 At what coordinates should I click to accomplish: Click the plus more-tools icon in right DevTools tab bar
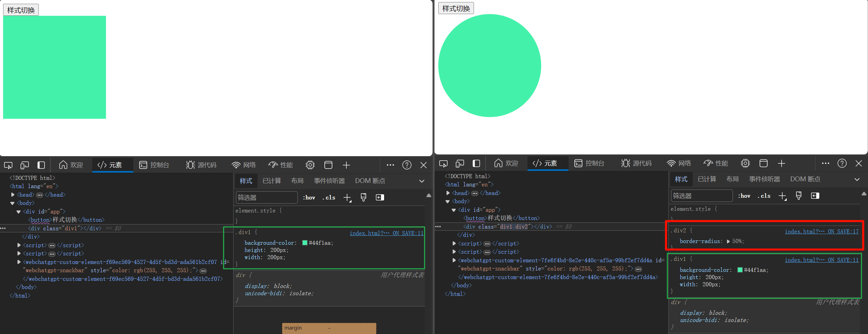(x=782, y=163)
